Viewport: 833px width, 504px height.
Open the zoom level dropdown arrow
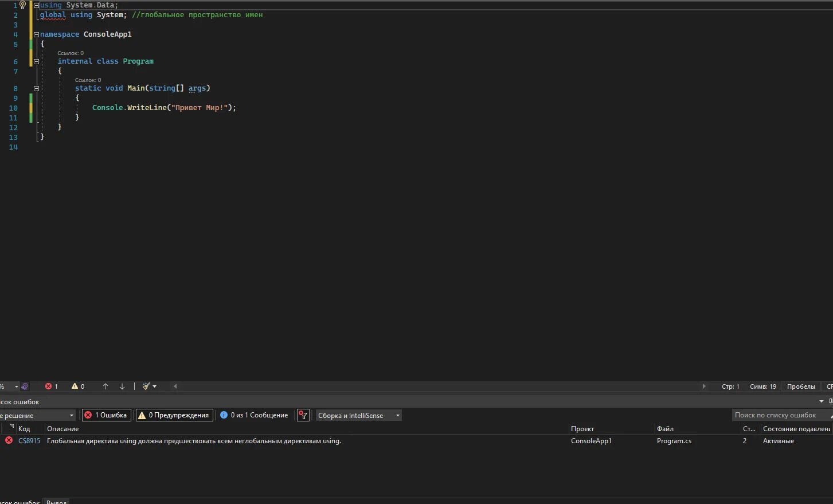click(16, 386)
